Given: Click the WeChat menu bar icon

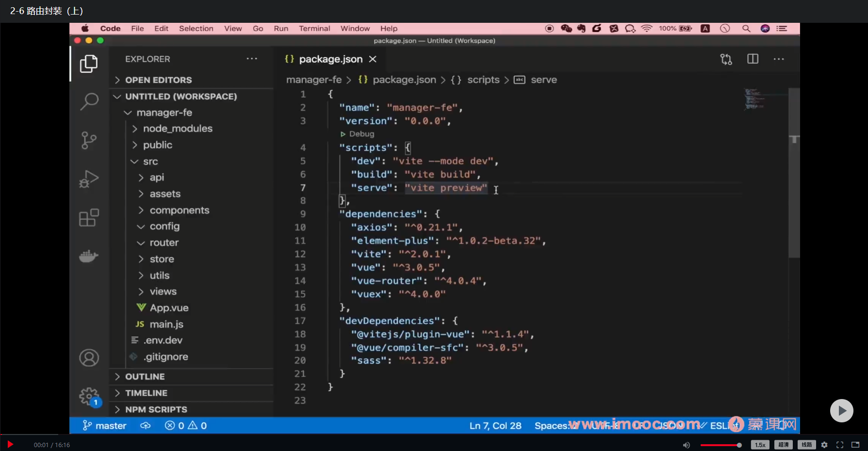Looking at the screenshot, I should coord(566,29).
